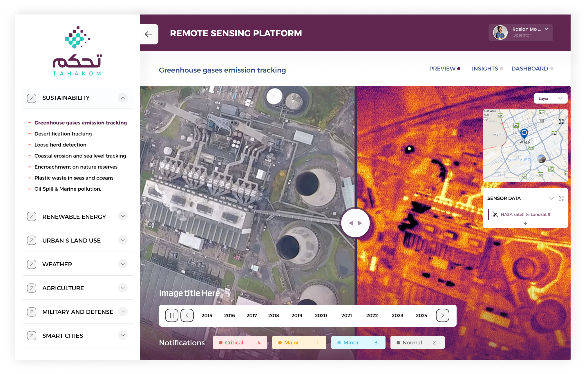Select year 2023 on timeline
The width and height of the screenshot is (588, 374).
(397, 315)
